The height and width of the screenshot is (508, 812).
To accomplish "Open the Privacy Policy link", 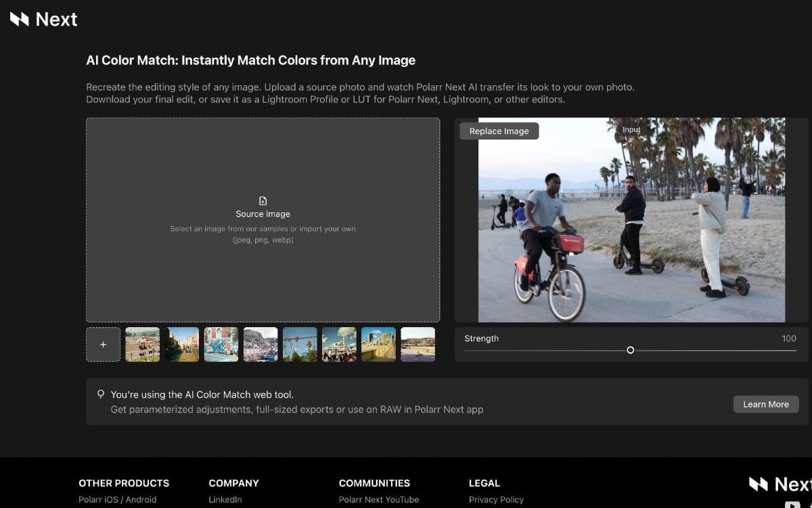I will 496,500.
